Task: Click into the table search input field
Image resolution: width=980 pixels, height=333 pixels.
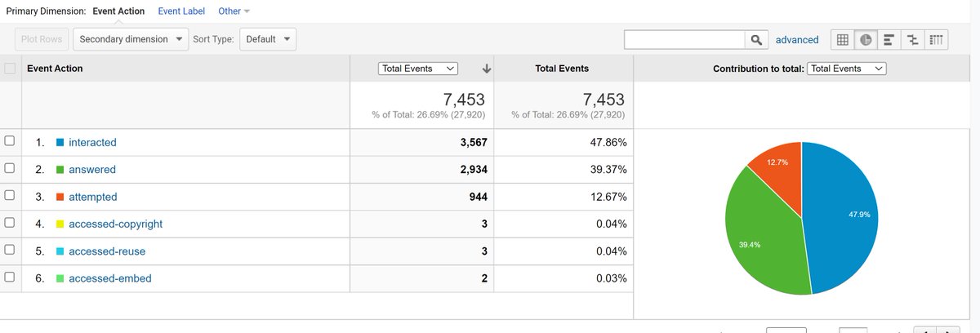Action: tap(684, 39)
